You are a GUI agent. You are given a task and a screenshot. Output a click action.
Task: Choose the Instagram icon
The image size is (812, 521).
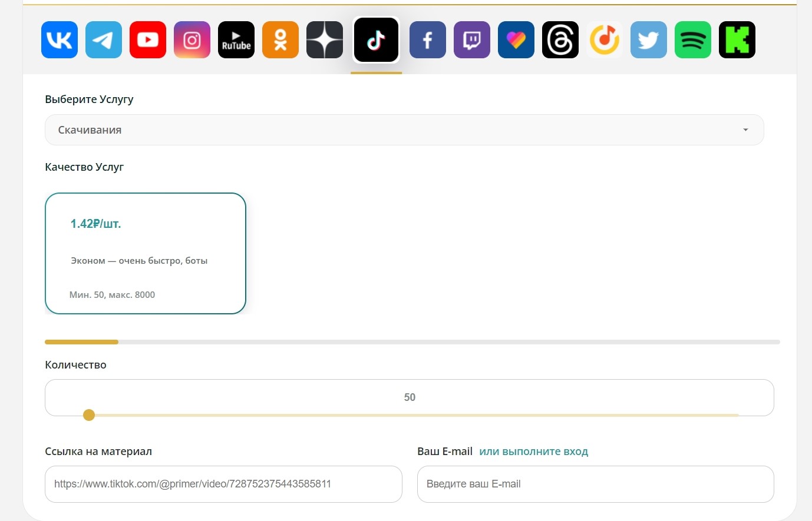click(x=192, y=40)
